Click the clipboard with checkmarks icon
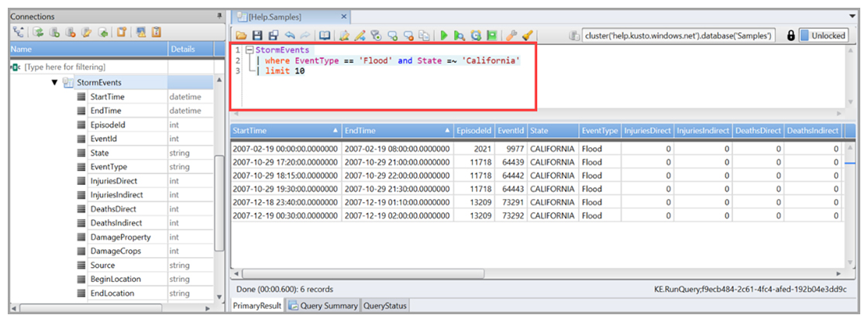This screenshot has height=322, width=868. tap(157, 32)
